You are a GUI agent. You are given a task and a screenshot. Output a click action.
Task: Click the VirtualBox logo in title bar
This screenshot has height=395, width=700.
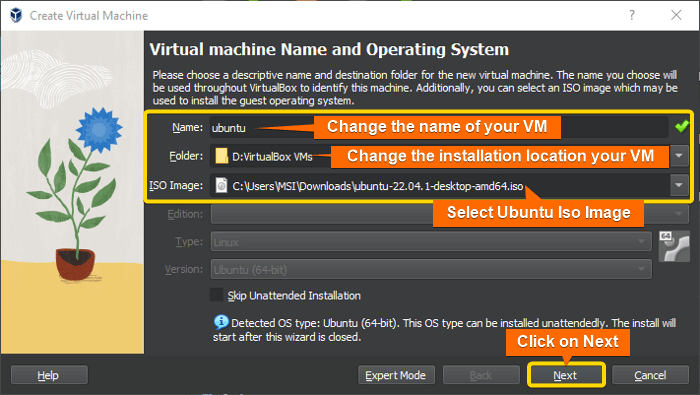pyautogui.click(x=16, y=15)
